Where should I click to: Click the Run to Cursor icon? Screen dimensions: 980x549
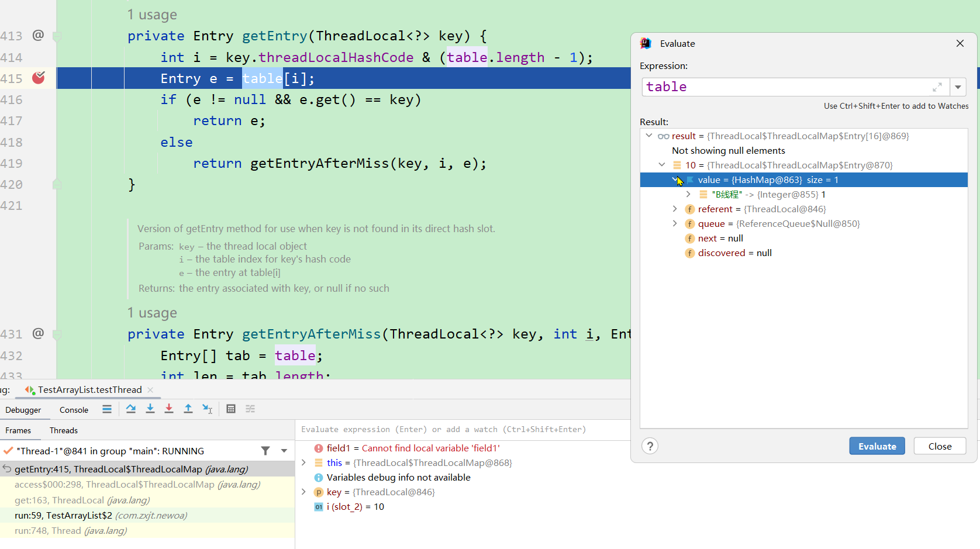207,409
